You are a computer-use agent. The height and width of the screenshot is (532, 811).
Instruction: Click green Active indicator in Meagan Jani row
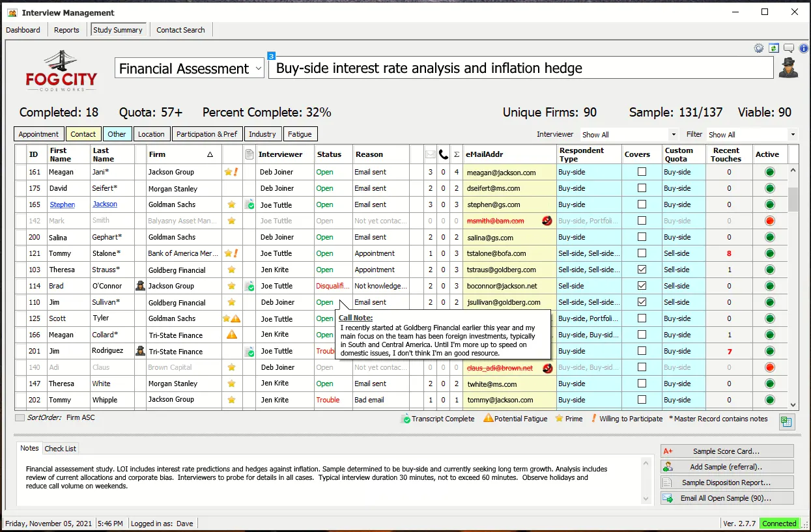click(769, 173)
